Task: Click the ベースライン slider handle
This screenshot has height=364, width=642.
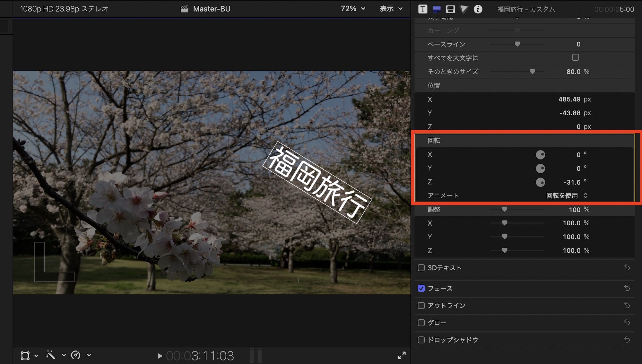Action: pyautogui.click(x=517, y=44)
